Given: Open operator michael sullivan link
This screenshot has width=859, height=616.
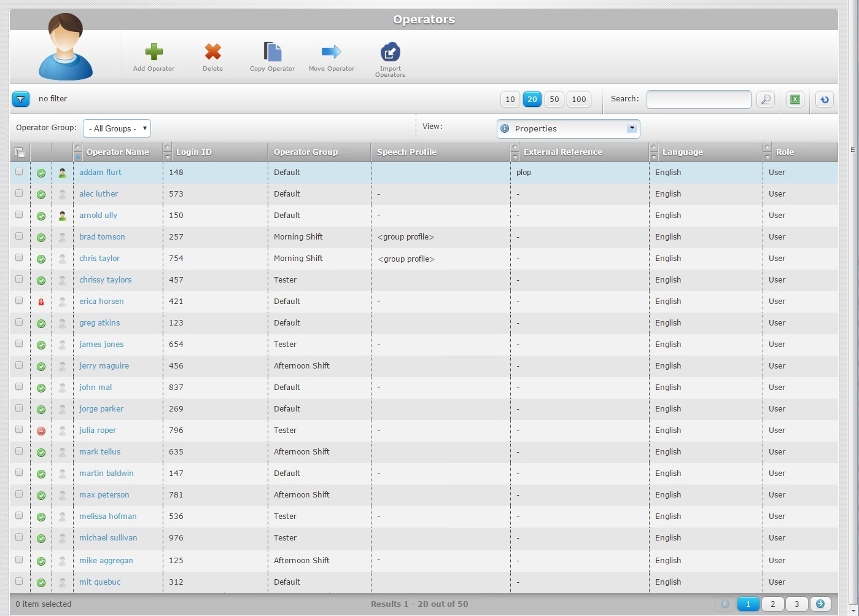Looking at the screenshot, I should (108, 538).
